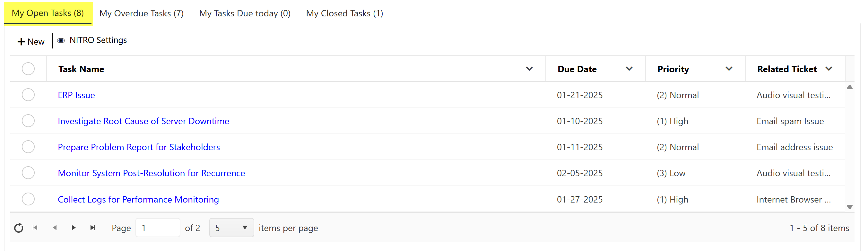Click the page number input field

(158, 228)
